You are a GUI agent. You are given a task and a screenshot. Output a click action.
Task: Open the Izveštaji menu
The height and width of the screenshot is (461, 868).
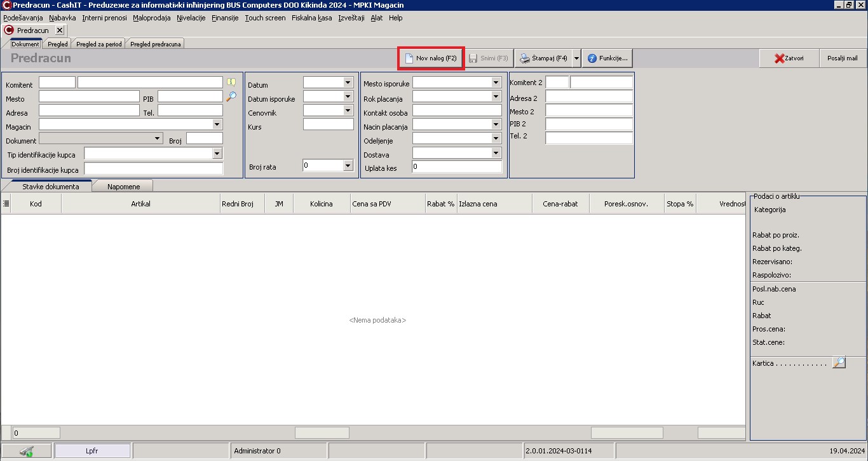[x=351, y=18]
